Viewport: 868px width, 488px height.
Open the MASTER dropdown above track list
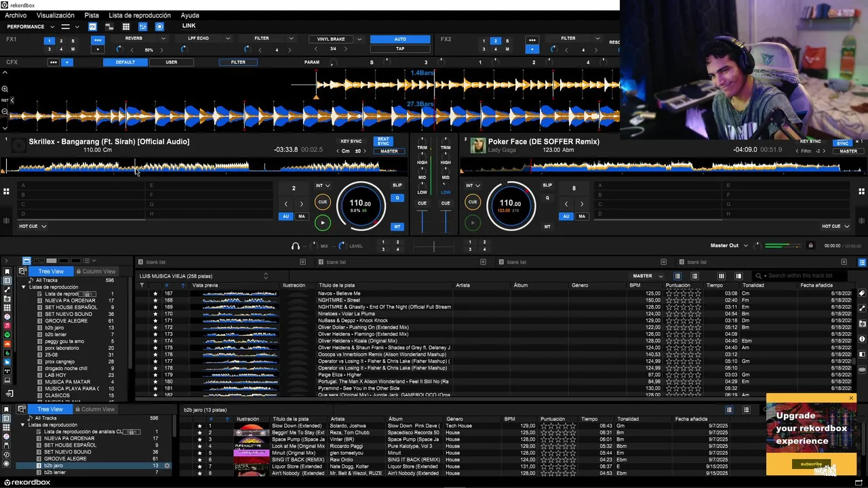pyautogui.click(x=648, y=276)
